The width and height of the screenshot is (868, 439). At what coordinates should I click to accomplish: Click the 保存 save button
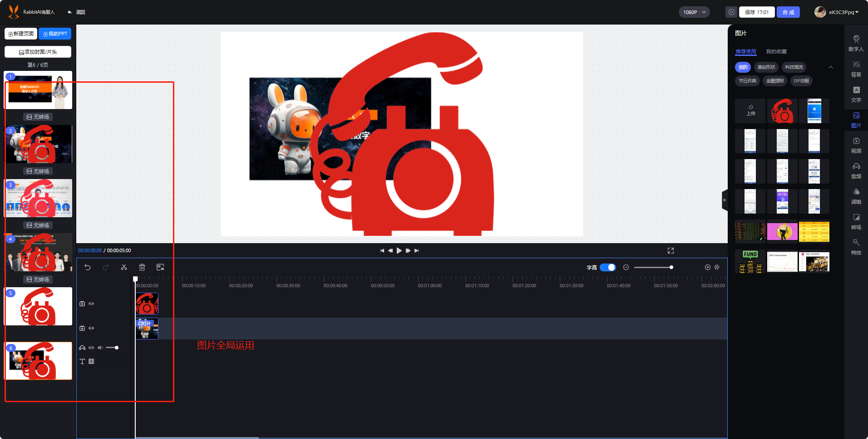click(x=757, y=12)
